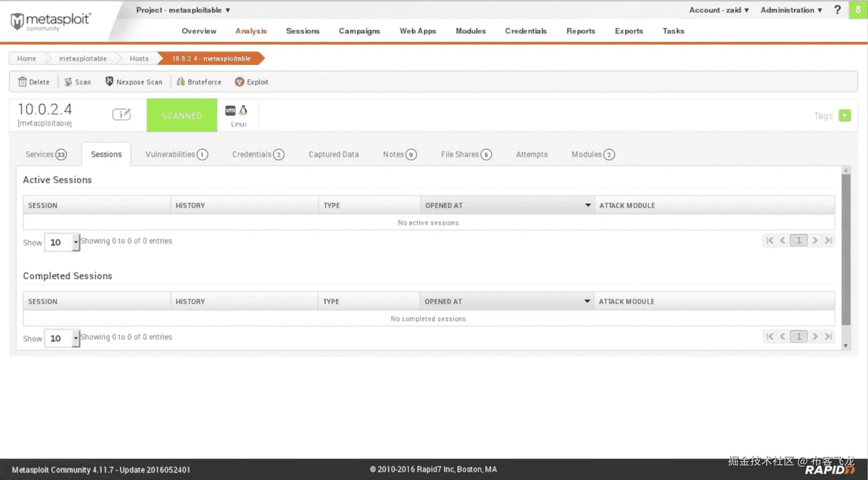Click the virtual machine VM icon
This screenshot has height=480, width=868.
pyautogui.click(x=230, y=110)
